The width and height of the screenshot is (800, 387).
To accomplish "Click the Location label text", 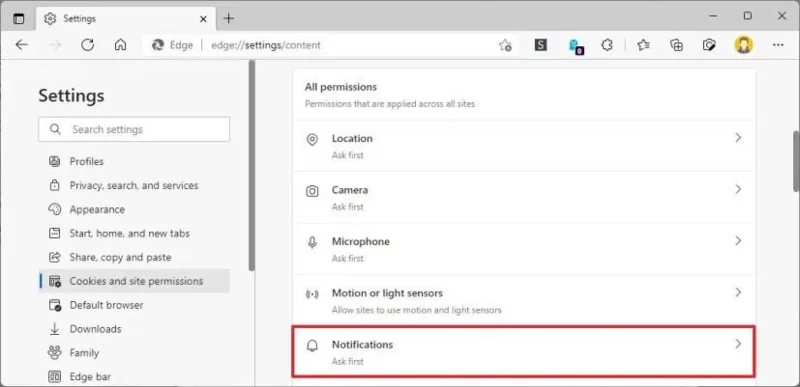I will pos(352,138).
